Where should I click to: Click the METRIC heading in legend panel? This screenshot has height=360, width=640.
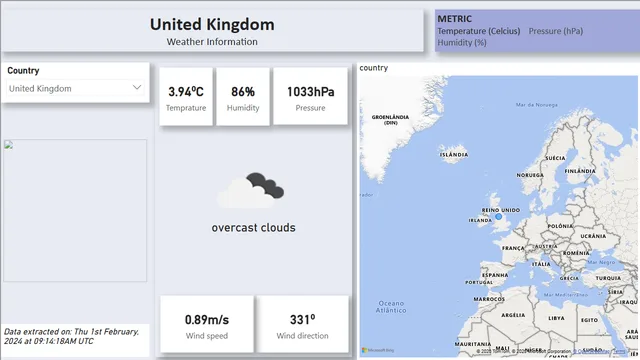tap(454, 19)
